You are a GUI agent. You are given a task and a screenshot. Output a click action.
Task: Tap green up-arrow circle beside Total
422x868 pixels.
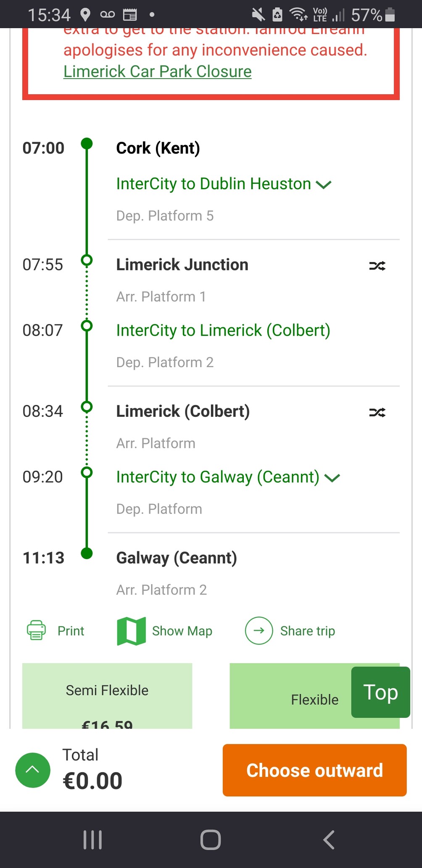coord(33,770)
